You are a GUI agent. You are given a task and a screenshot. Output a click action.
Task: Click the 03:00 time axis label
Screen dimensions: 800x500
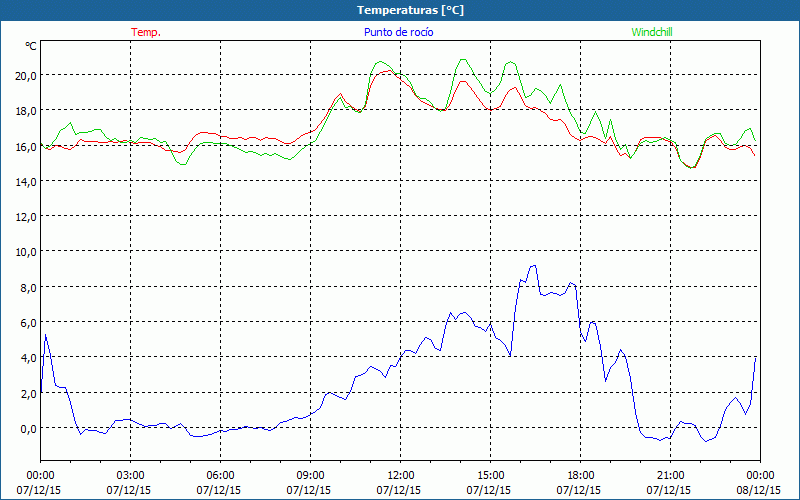(x=130, y=476)
